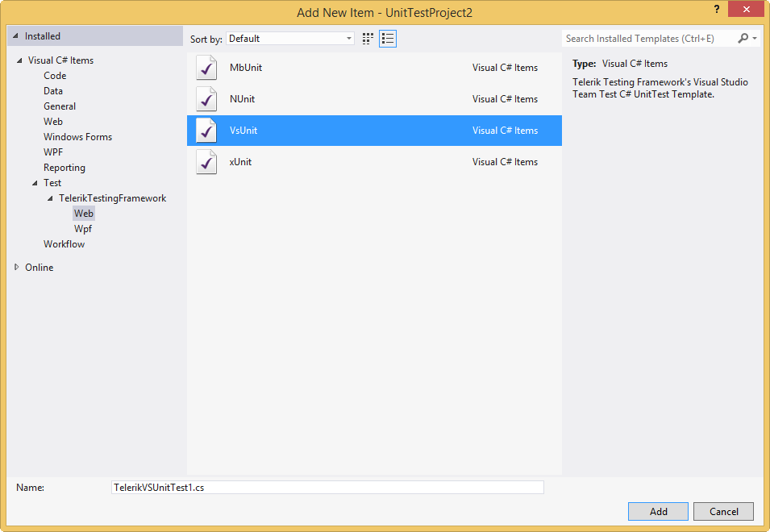Select Web under Visual C# Items

53,121
